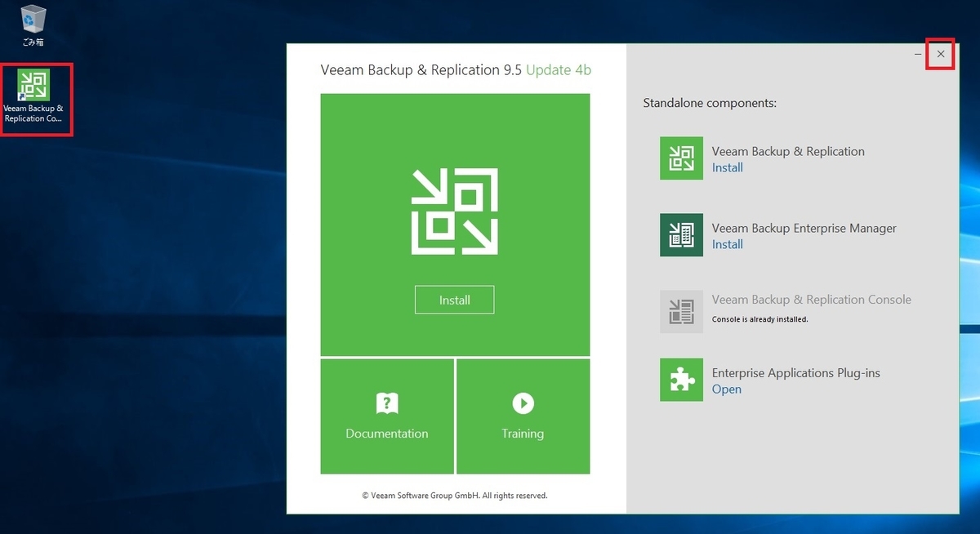980x534 pixels.
Task: Click the Veeam Backup Enterprise Manager icon
Action: [681, 235]
